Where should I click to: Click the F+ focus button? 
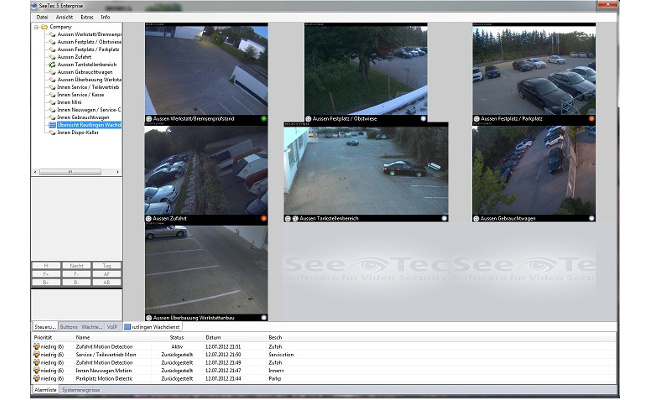[46, 274]
